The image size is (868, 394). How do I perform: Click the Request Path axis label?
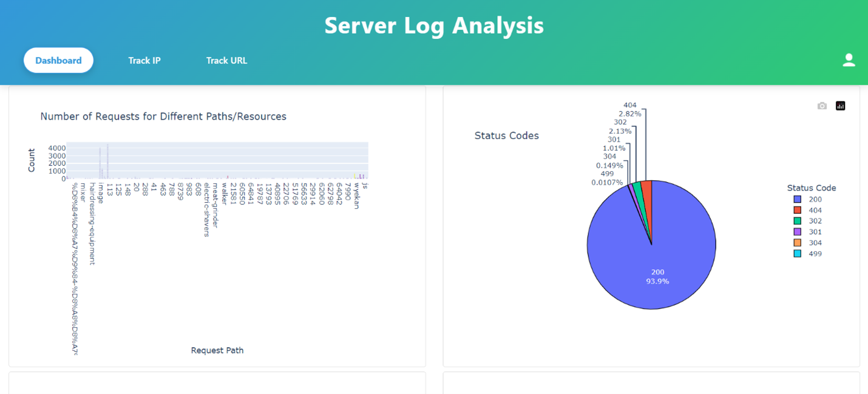point(217,350)
